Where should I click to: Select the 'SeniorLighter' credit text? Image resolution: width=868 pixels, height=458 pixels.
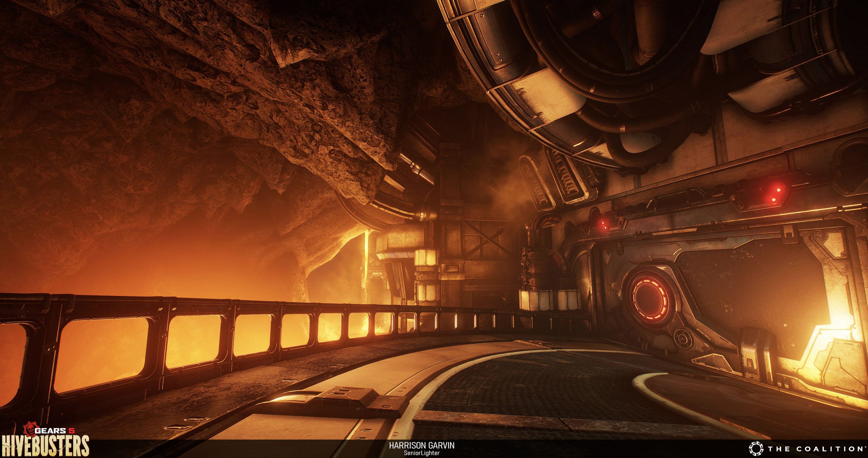[x=421, y=453]
